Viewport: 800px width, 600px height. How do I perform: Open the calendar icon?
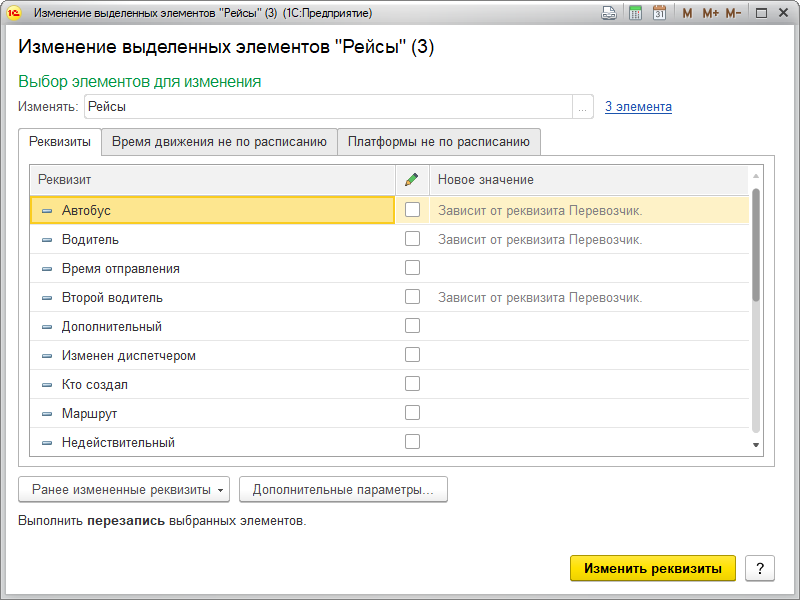(x=659, y=14)
